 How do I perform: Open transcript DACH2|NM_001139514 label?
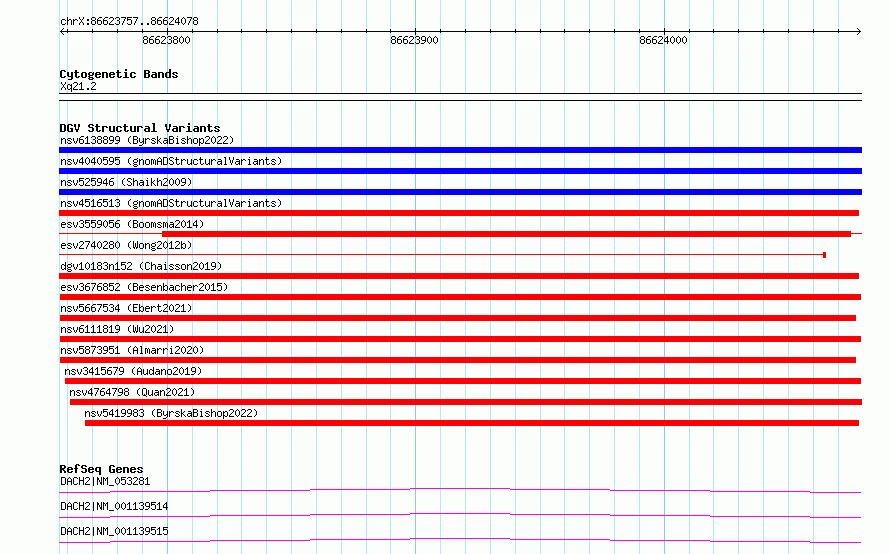tap(114, 506)
